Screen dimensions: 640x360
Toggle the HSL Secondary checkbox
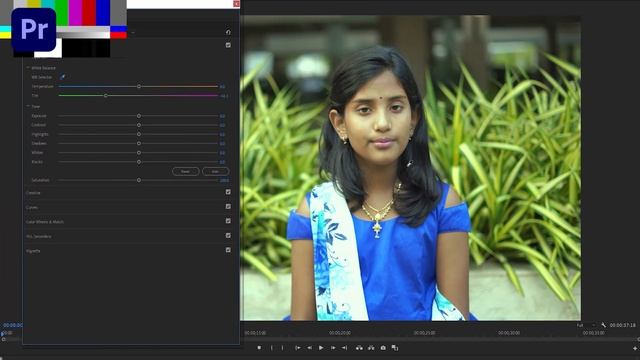(x=228, y=236)
